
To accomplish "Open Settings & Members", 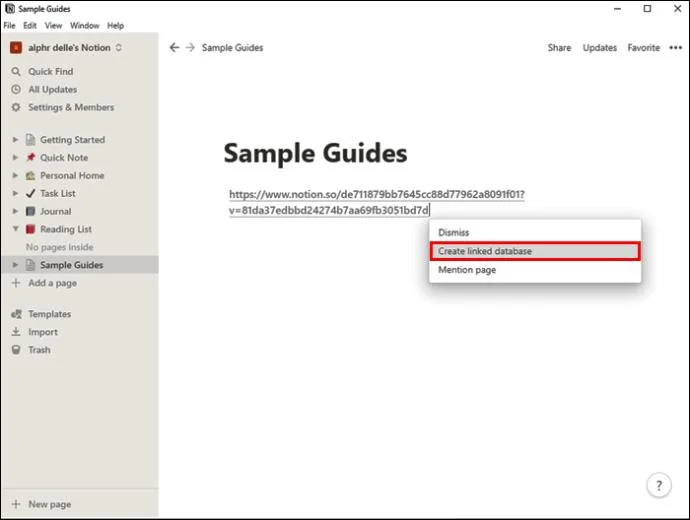I will (71, 107).
